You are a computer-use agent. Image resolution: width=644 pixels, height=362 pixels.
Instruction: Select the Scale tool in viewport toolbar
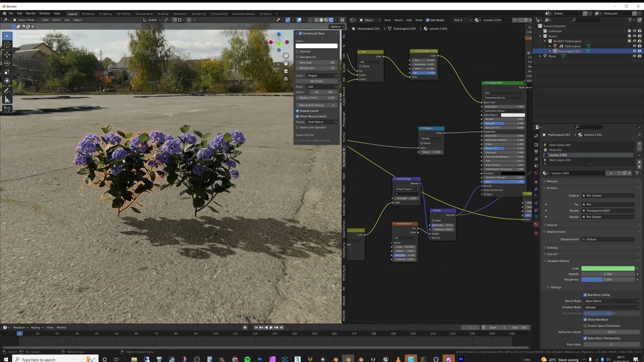click(x=7, y=72)
